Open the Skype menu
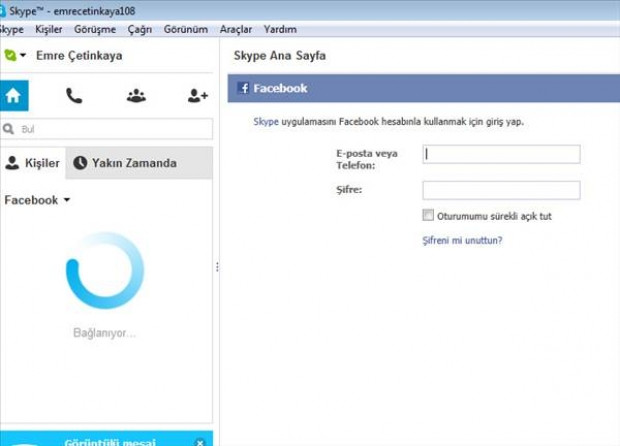 coord(11,29)
